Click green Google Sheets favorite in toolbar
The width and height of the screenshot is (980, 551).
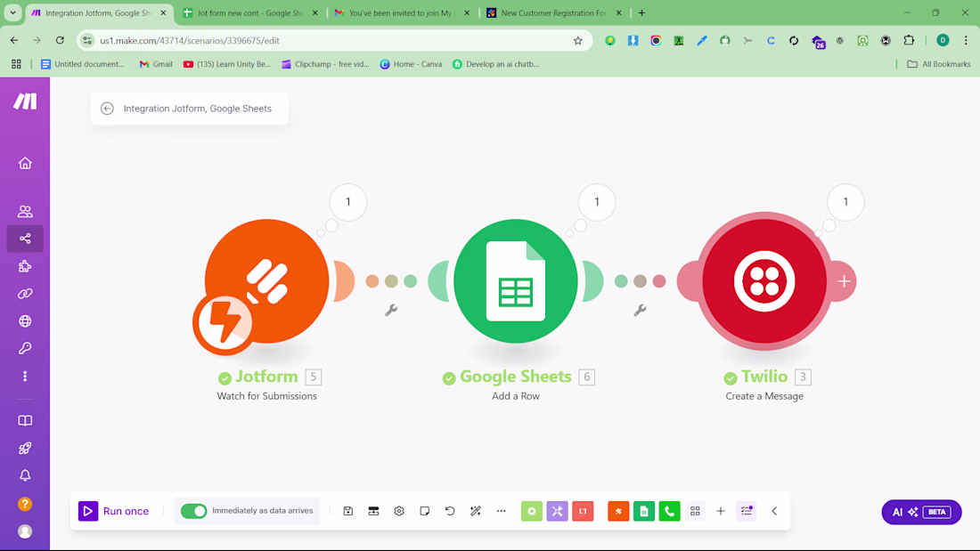tap(644, 511)
